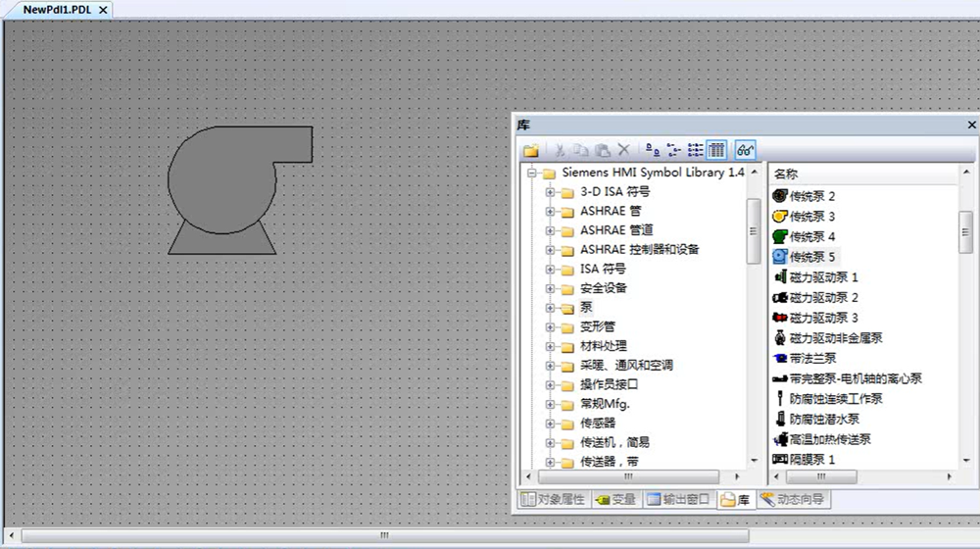Toggle the preview glasses icon
Viewport: 980px width, 549px height.
click(x=746, y=150)
